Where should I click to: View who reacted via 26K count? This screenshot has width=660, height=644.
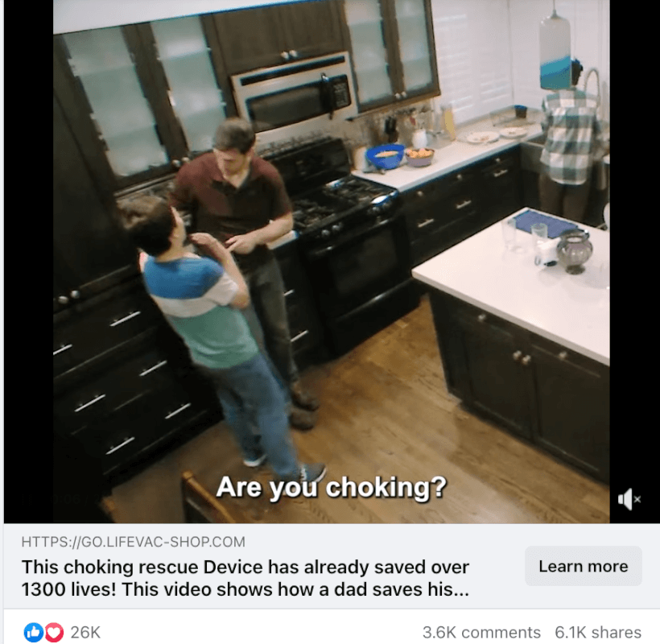point(85,632)
